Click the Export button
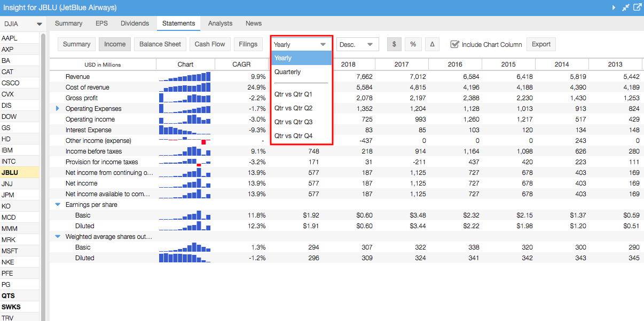This screenshot has width=644, height=321. coord(541,44)
